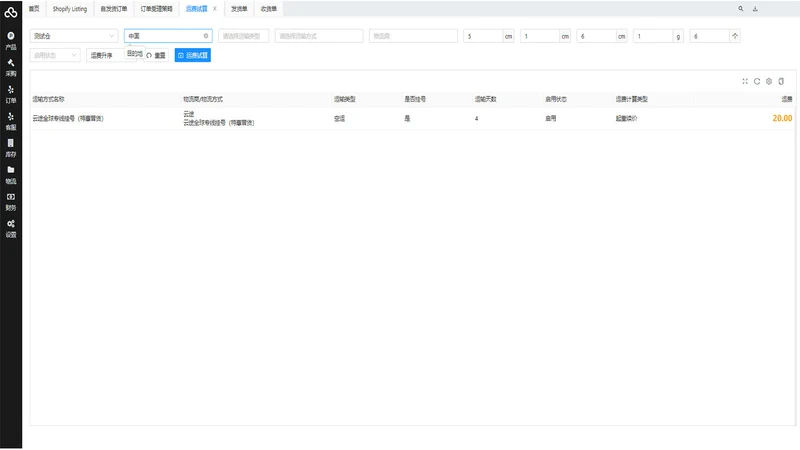Screen dimensions: 800x450
Task: Open the 运费升序 sort dropdown
Action: coord(105,55)
